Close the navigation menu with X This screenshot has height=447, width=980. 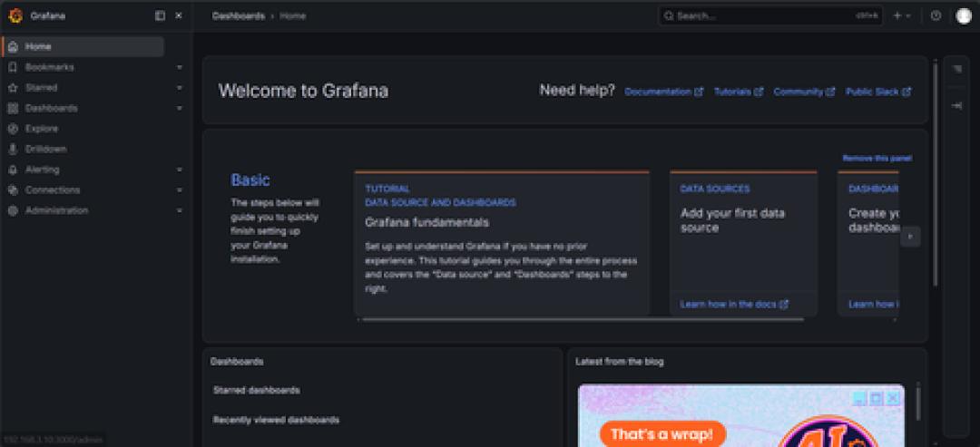coord(179,15)
